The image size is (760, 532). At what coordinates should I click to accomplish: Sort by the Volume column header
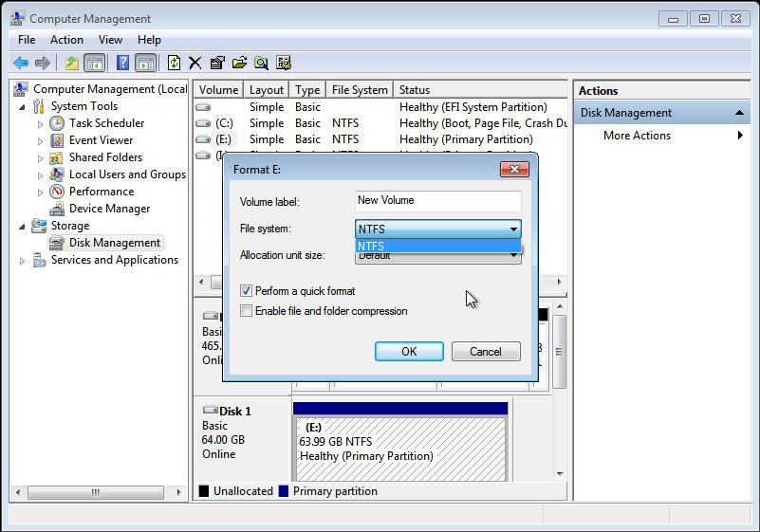click(x=218, y=90)
